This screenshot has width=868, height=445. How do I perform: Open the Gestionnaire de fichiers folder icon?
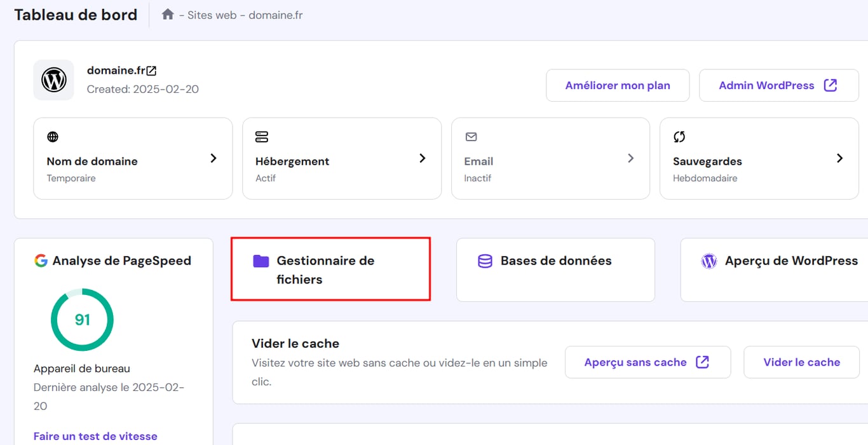coord(261,260)
